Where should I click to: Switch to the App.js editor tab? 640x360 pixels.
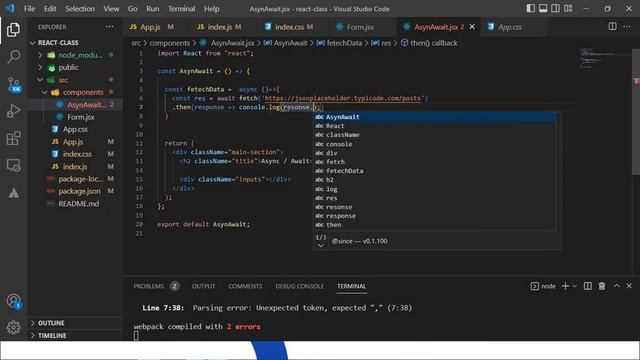pyautogui.click(x=151, y=27)
